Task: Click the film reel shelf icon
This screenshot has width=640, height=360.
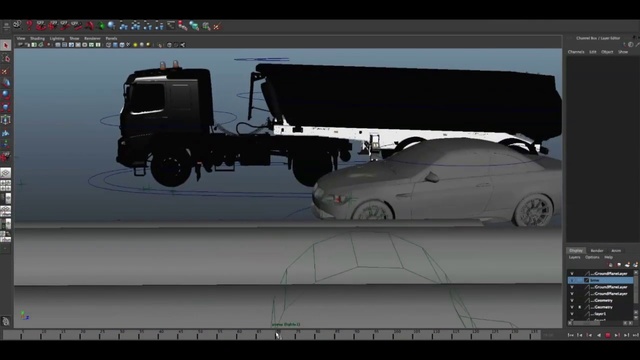Action: 17,25
